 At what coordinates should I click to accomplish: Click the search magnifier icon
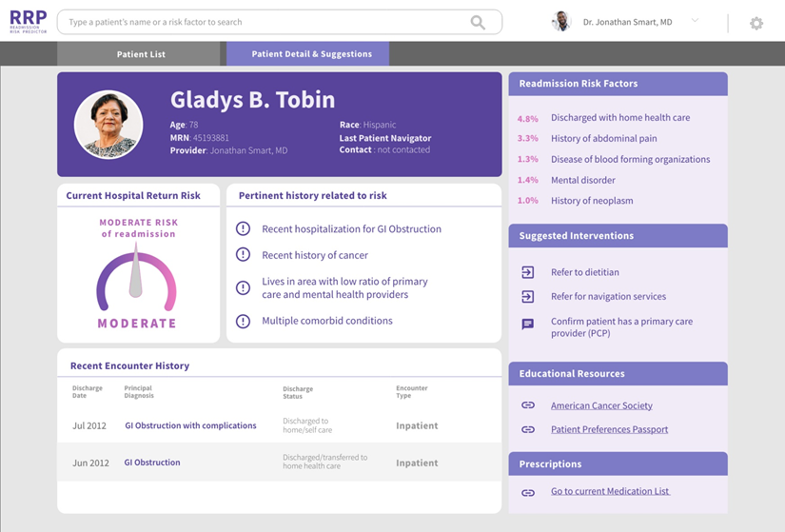pos(478,23)
